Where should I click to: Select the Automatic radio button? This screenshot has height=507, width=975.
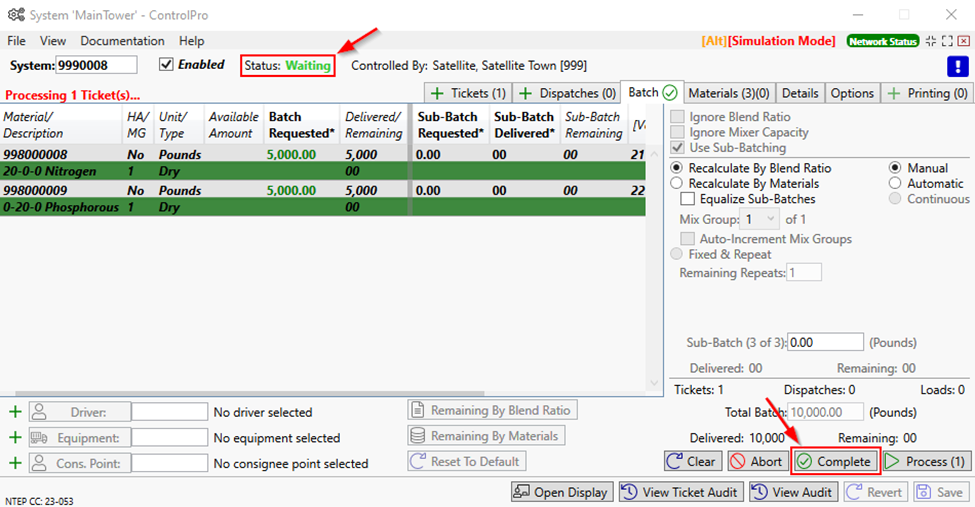point(896,184)
